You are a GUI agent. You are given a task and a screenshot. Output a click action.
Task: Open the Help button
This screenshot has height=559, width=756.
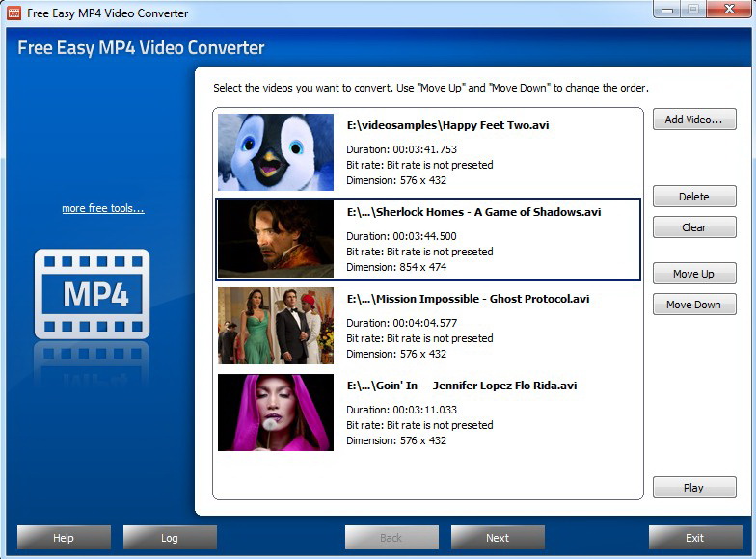(x=64, y=538)
